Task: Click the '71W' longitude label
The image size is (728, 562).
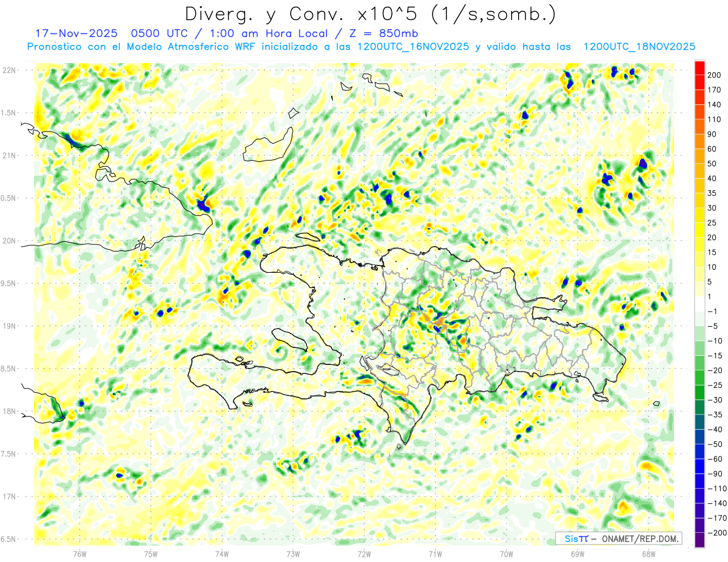Action: [435, 554]
